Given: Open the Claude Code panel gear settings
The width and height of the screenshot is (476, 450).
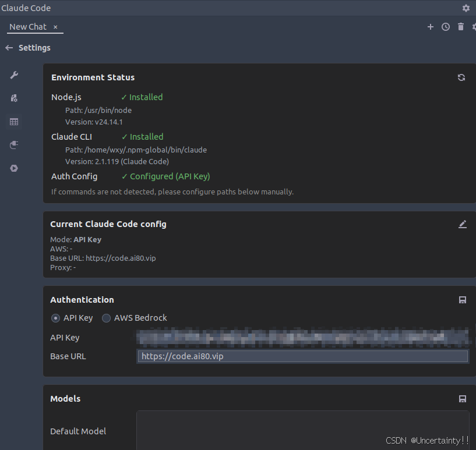Looking at the screenshot, I should (x=466, y=8).
